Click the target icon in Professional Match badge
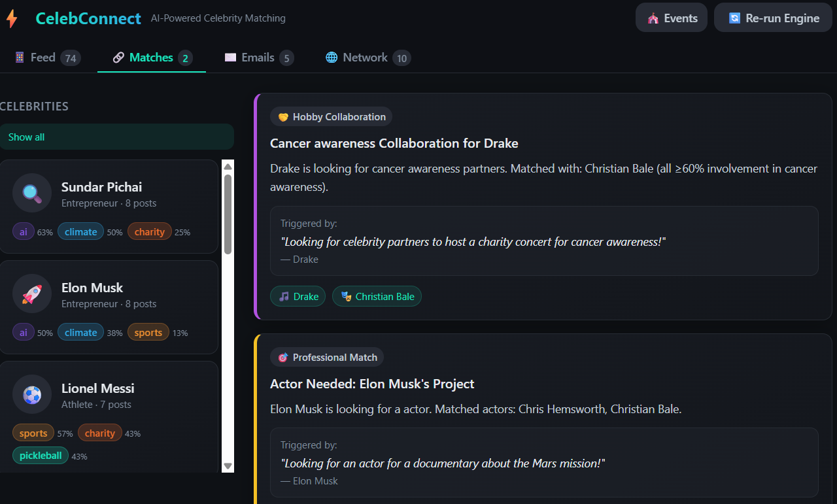Image resolution: width=837 pixels, height=504 pixels. click(x=283, y=358)
